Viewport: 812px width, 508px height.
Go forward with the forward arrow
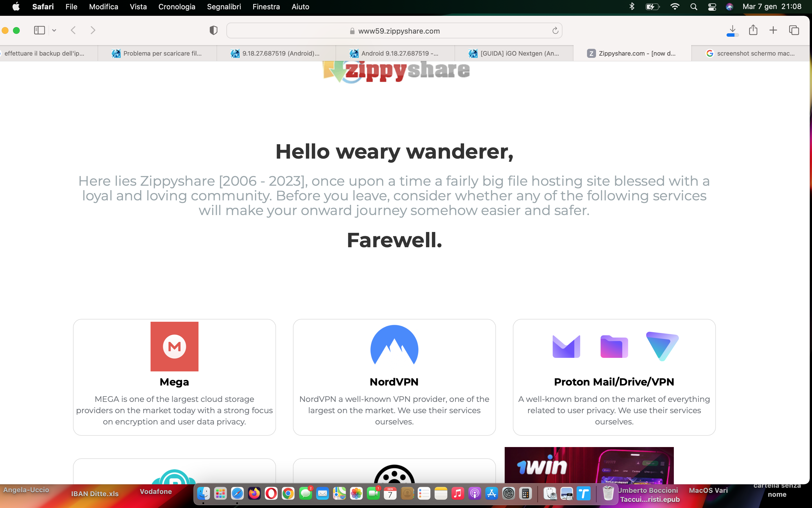(93, 30)
